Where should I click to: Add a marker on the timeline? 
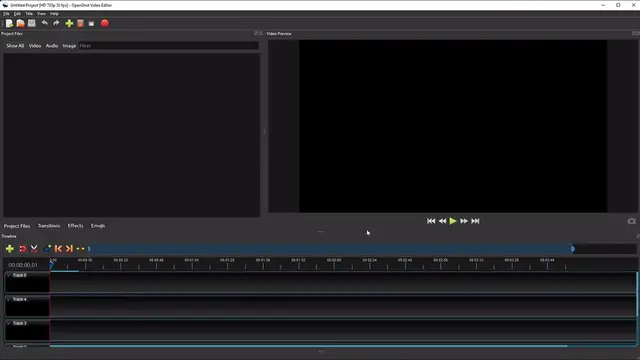coord(47,249)
